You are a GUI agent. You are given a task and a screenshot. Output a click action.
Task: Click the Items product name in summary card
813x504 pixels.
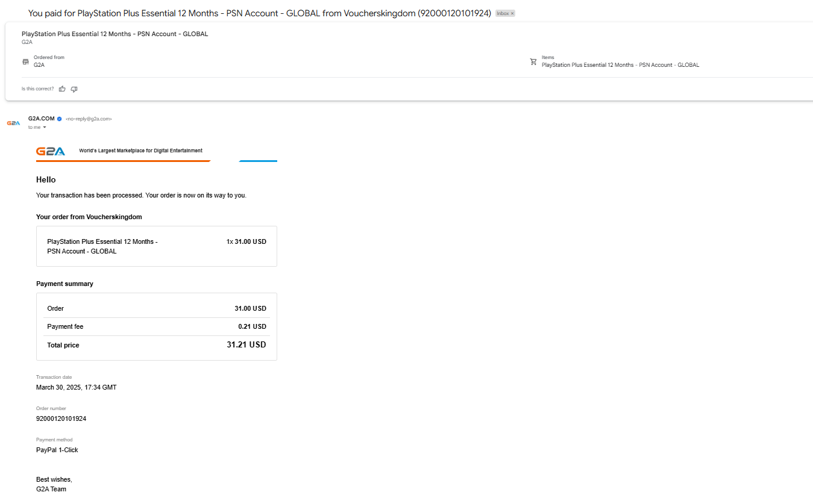(620, 65)
